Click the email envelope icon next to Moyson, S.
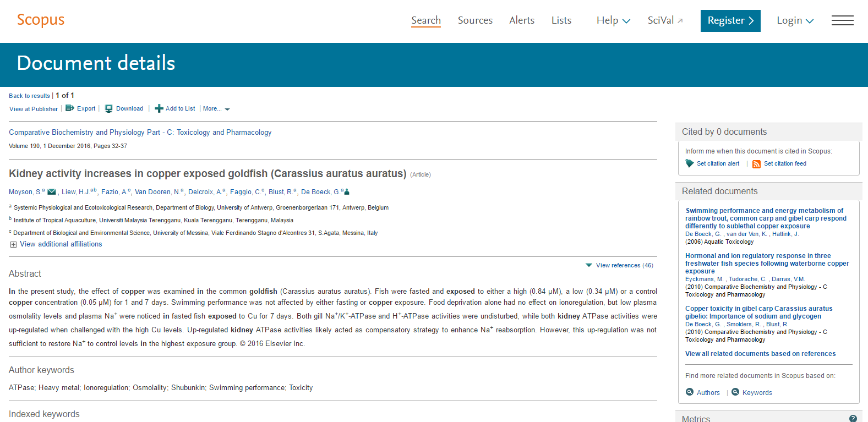Image resolution: width=868 pixels, height=422 pixels. [52, 192]
